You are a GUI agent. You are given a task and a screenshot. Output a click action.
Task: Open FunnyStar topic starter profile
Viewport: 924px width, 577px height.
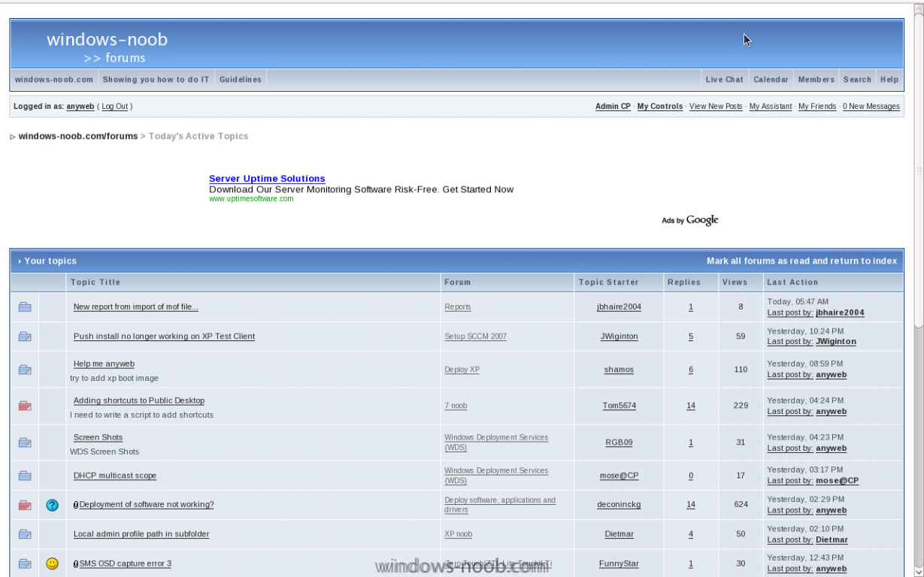[619, 563]
